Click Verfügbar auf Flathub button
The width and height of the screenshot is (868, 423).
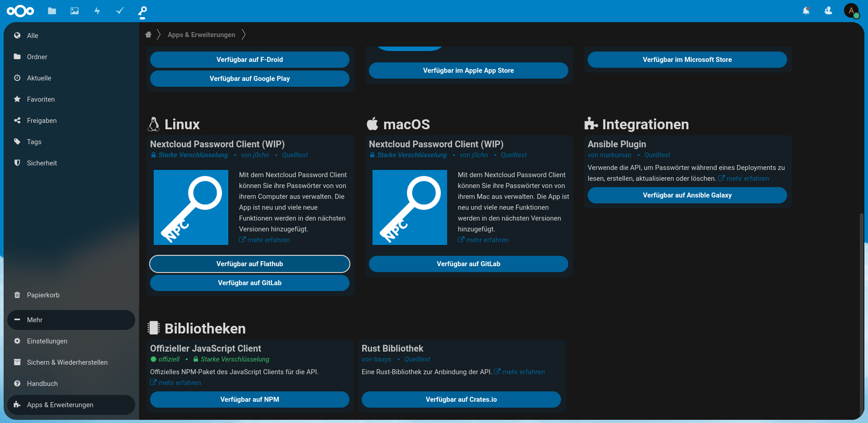(x=250, y=264)
